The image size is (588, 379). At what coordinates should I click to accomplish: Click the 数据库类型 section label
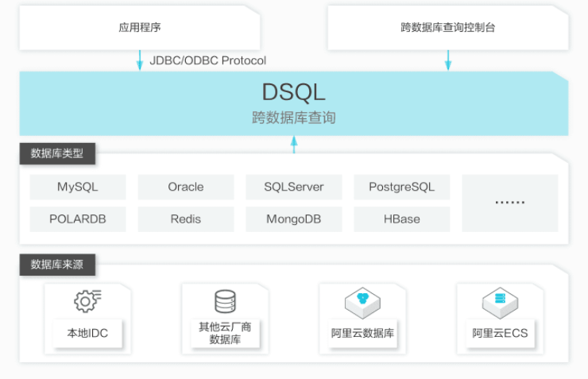click(x=57, y=153)
